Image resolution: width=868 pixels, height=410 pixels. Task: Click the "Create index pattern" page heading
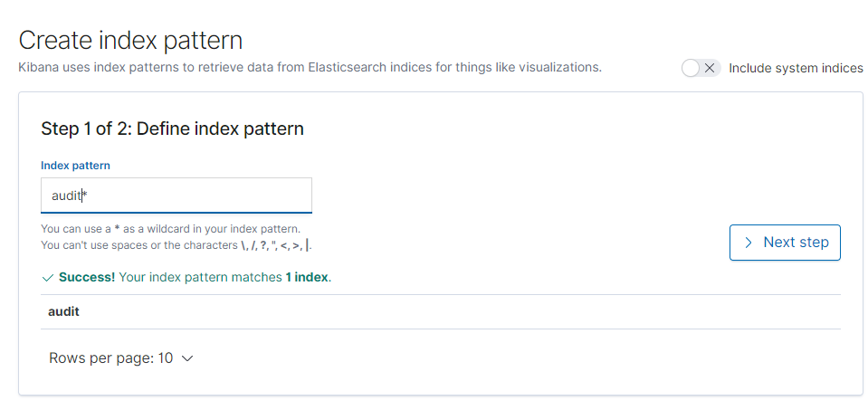(x=130, y=41)
